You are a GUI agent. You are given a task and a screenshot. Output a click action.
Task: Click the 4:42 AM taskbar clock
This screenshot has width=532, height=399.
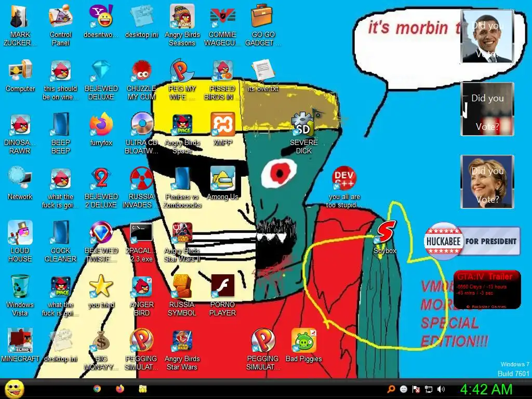486,390
